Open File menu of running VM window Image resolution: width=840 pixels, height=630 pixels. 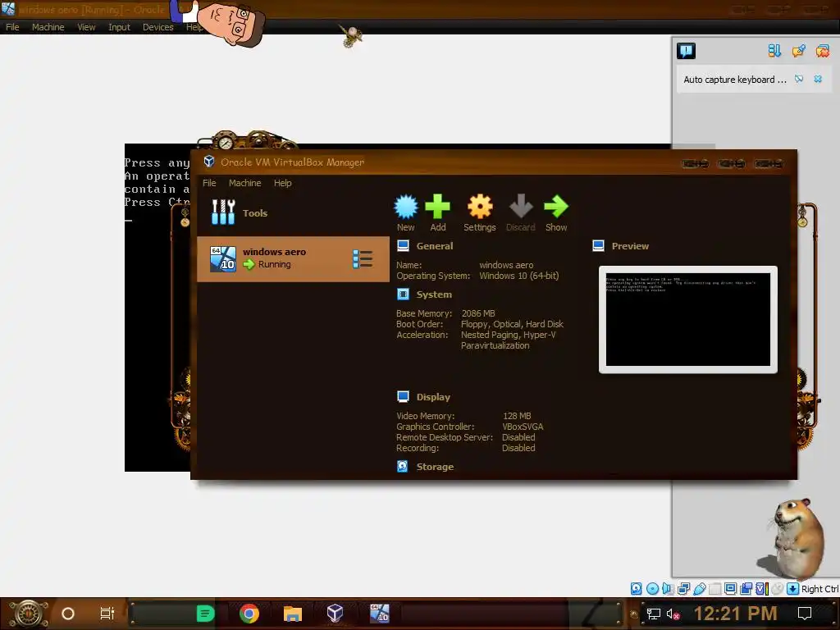click(x=12, y=27)
